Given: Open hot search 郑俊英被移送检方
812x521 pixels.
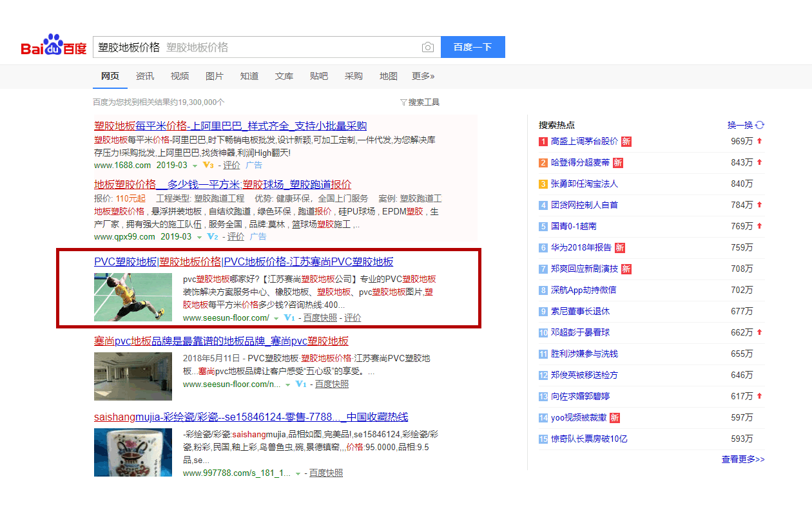Looking at the screenshot, I should tap(585, 375).
